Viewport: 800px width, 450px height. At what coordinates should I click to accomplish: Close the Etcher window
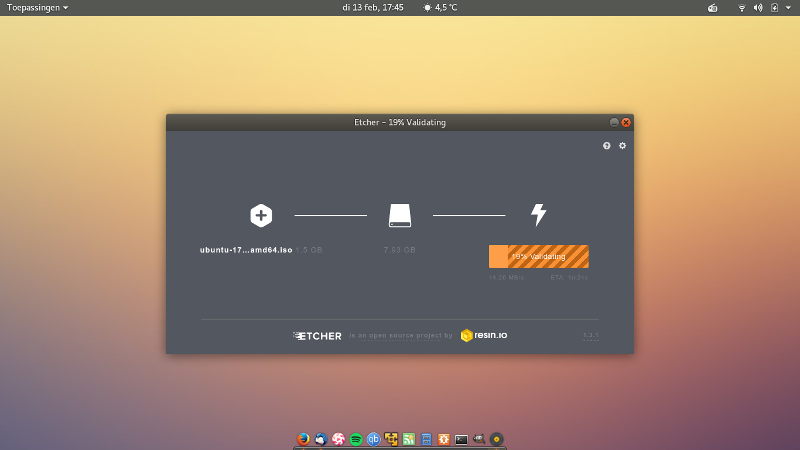[x=626, y=122]
